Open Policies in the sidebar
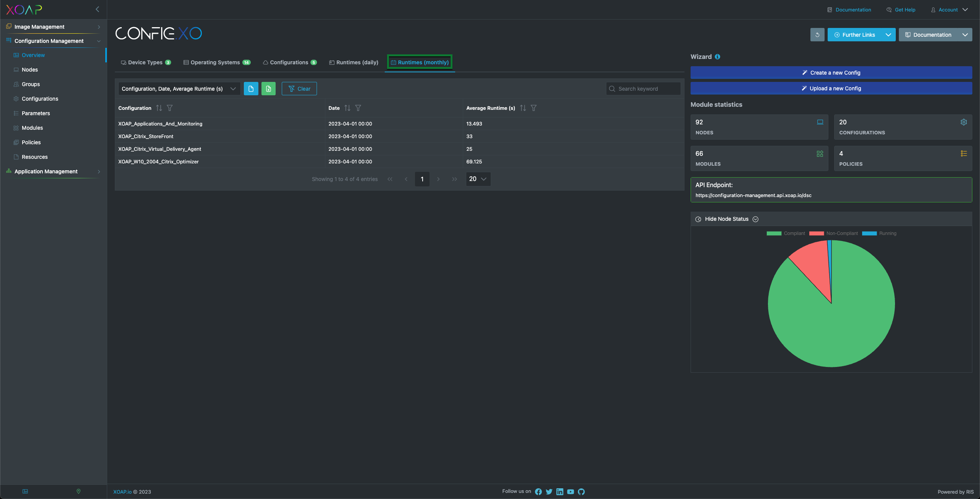The width and height of the screenshot is (980, 499). [x=31, y=142]
